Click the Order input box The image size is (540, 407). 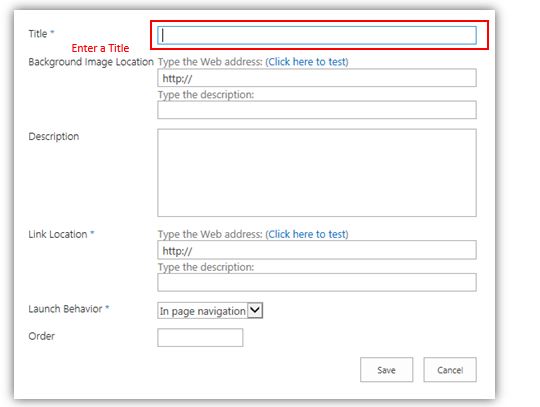[200, 337]
